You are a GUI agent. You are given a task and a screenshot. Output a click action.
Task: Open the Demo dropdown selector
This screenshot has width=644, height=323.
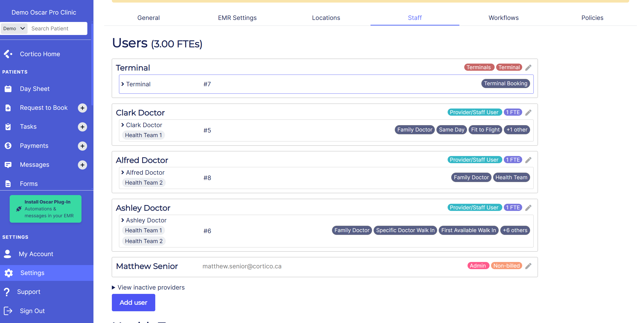point(14,28)
